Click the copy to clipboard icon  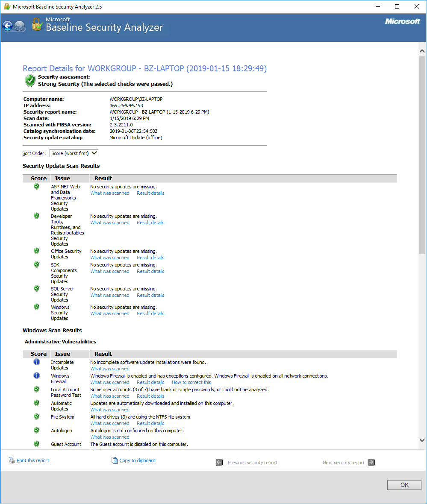pyautogui.click(x=114, y=460)
